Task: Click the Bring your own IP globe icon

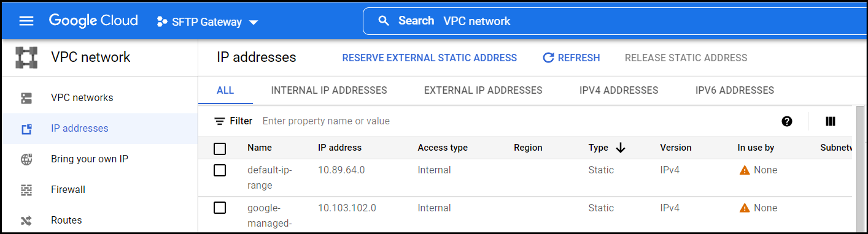Action: pyautogui.click(x=26, y=159)
